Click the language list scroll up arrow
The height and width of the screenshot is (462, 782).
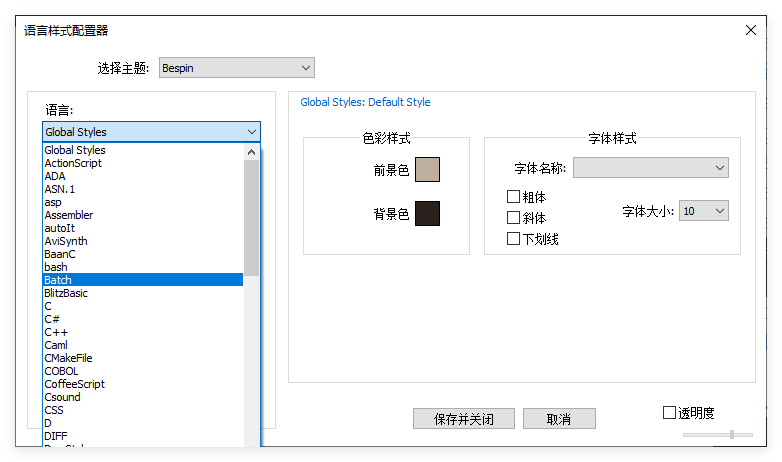(x=251, y=152)
